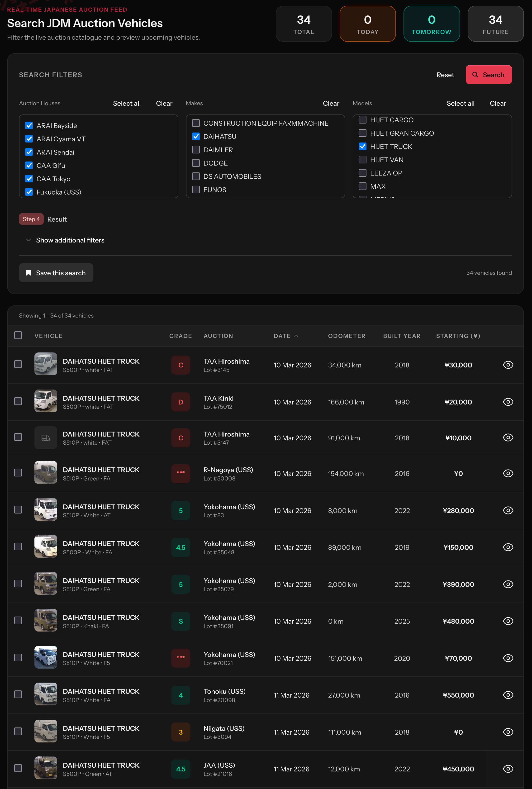Preview Yokohama Lot #70021 vehicle
532x789 pixels.
508,658
